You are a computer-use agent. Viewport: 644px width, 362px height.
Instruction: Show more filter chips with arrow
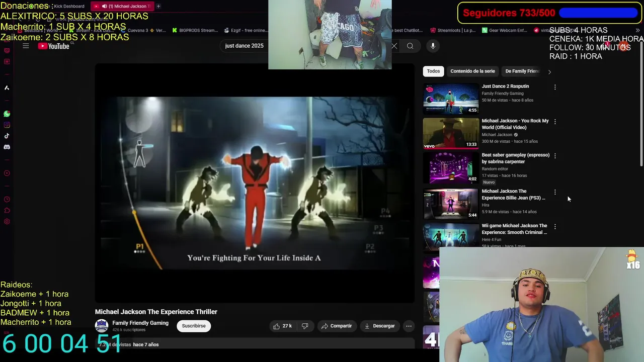pos(549,72)
